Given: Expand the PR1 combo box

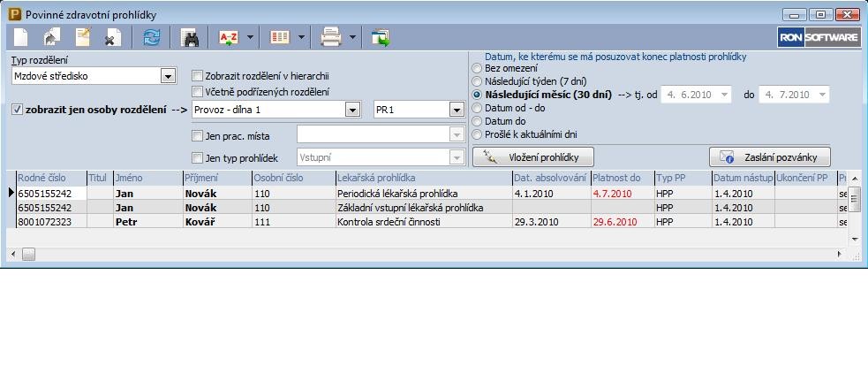Looking at the screenshot, I should [456, 110].
